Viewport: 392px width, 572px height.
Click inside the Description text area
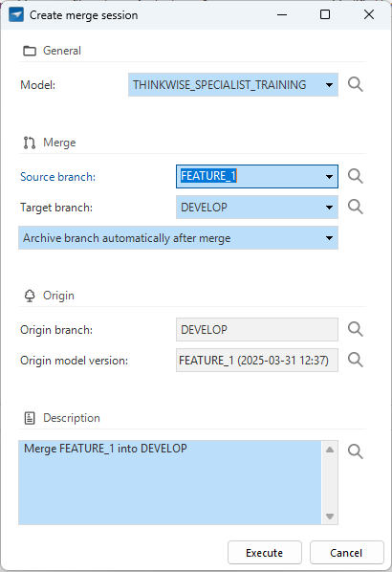click(x=170, y=483)
